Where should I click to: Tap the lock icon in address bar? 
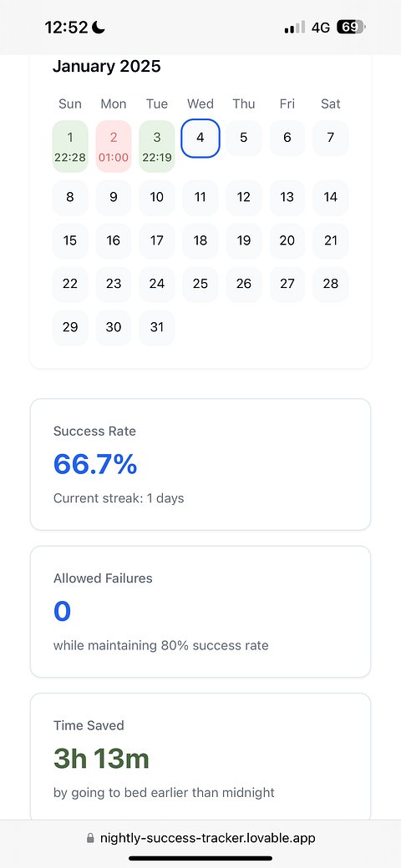[90, 838]
